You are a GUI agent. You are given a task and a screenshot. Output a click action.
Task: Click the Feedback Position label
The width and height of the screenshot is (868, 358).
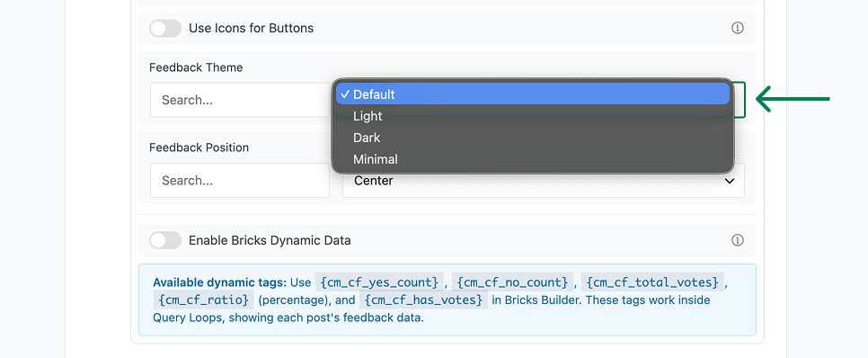[199, 148]
